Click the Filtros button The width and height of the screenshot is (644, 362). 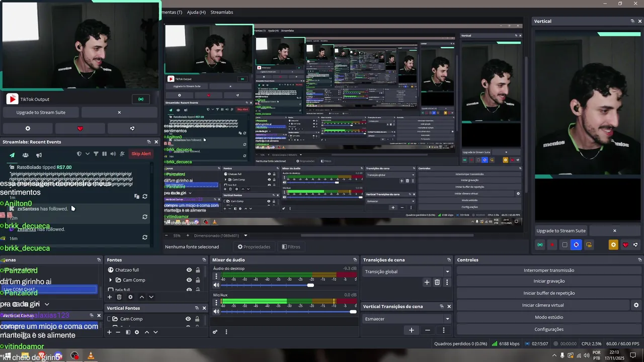coord(291,247)
